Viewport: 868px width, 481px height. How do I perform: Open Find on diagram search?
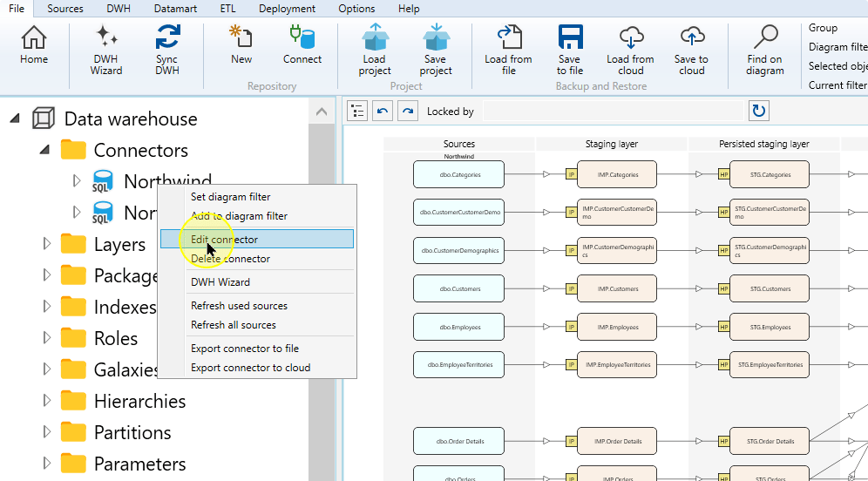click(x=765, y=51)
